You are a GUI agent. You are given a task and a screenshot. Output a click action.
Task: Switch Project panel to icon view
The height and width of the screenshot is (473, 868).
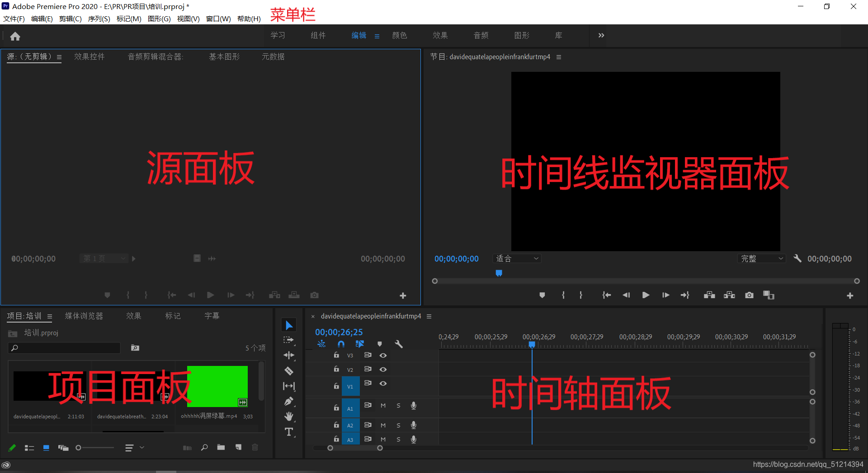point(46,448)
